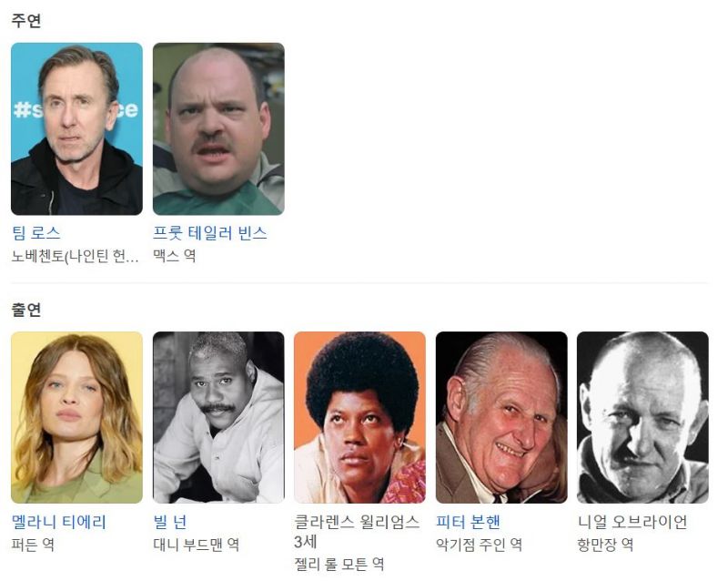
Task: Click the 맥스 역 role label
Action: click(175, 256)
